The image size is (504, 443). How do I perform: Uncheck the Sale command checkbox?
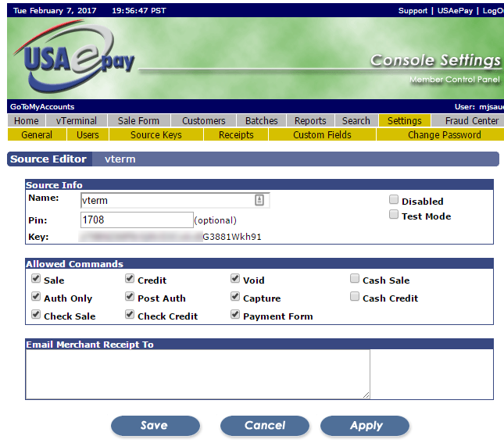pyautogui.click(x=36, y=278)
